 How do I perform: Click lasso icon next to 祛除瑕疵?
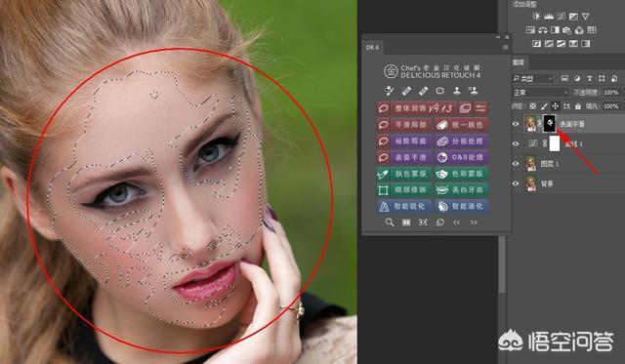pyautogui.click(x=384, y=141)
